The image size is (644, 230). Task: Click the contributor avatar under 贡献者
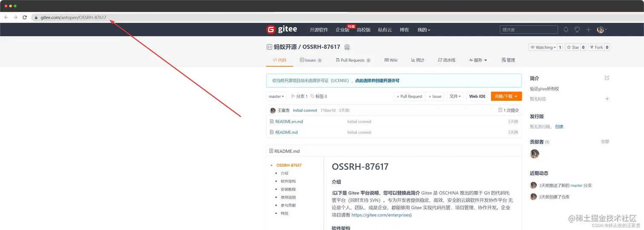click(535, 154)
